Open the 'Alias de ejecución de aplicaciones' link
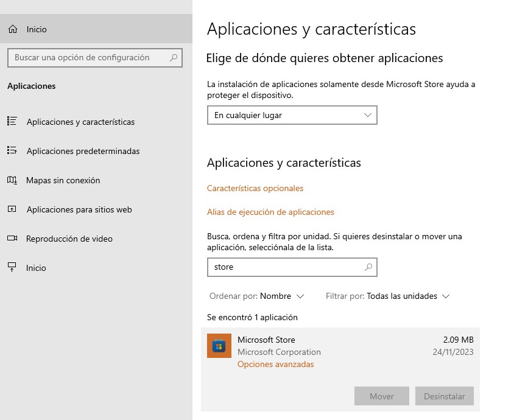The width and height of the screenshot is (514, 420). pyautogui.click(x=270, y=212)
